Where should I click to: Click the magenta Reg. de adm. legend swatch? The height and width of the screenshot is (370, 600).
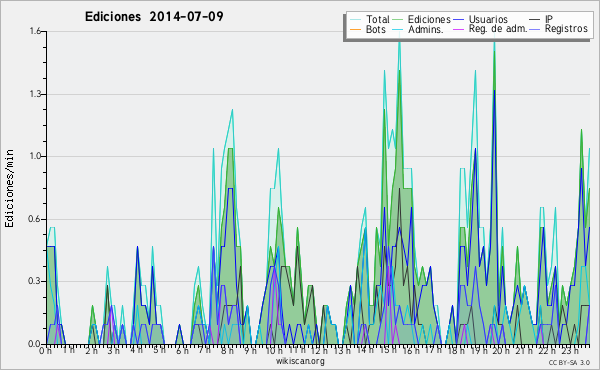click(x=458, y=29)
